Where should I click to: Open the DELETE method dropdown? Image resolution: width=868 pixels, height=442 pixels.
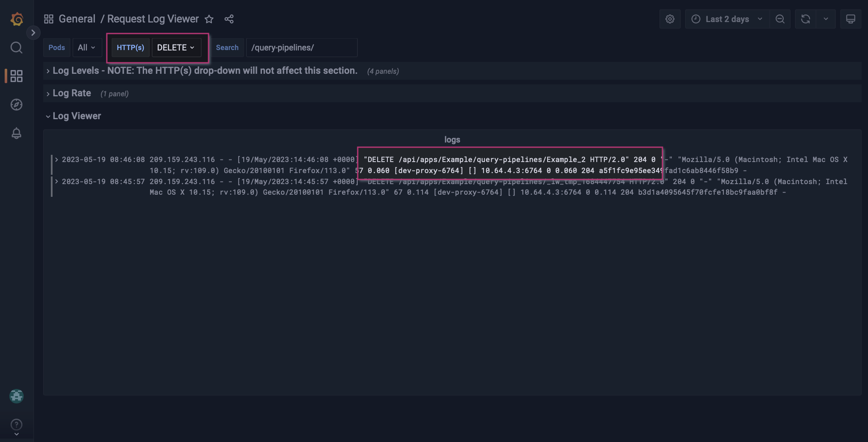point(175,48)
